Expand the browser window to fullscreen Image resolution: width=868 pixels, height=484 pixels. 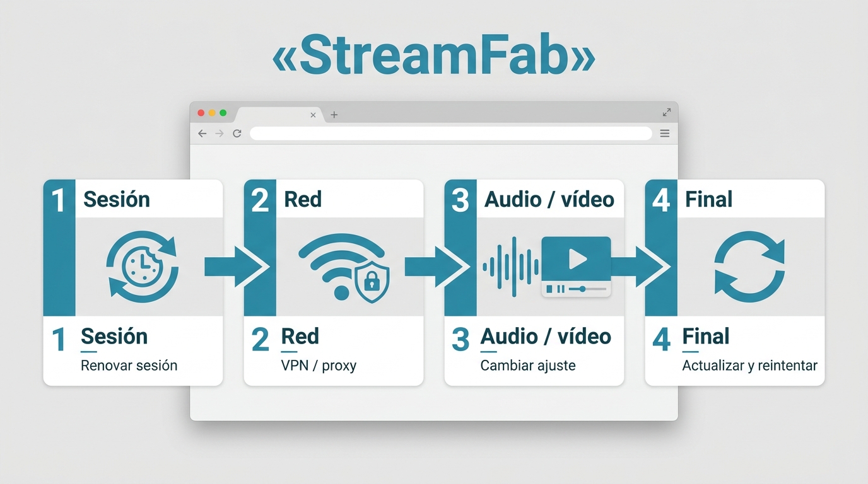point(667,112)
